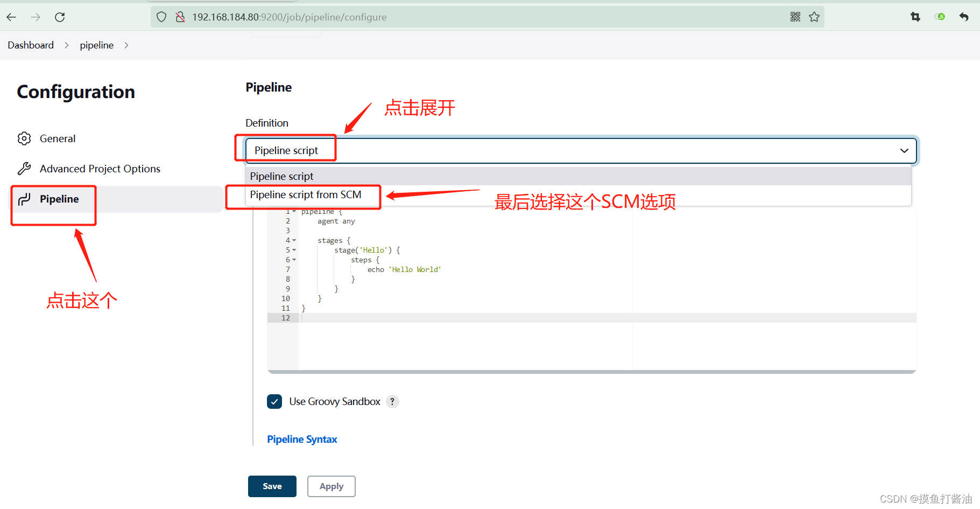980x509 pixels.
Task: Open General section in sidebar
Action: (58, 138)
